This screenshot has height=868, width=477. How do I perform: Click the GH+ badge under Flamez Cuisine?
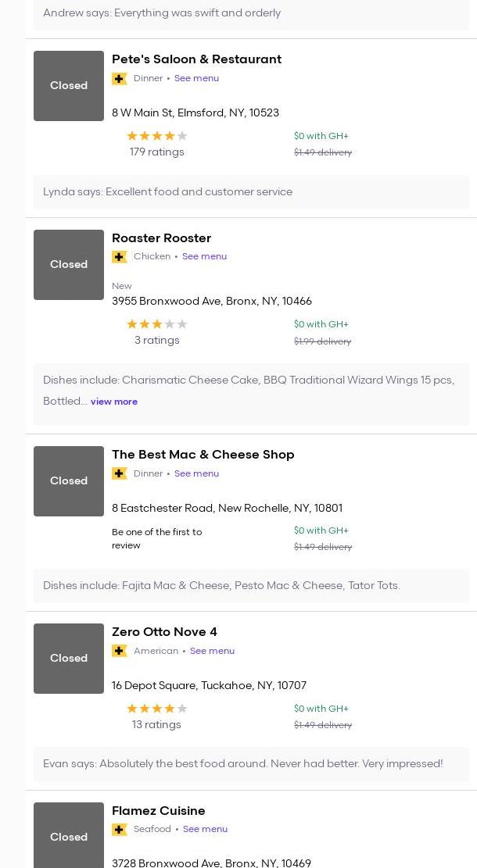(120, 830)
